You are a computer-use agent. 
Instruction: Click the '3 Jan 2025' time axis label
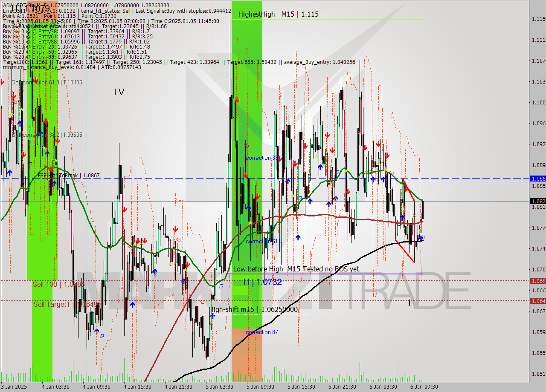(x=14, y=387)
